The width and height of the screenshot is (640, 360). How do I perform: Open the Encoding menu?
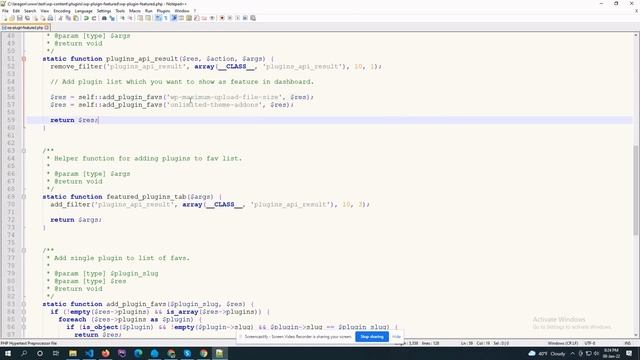click(62, 11)
